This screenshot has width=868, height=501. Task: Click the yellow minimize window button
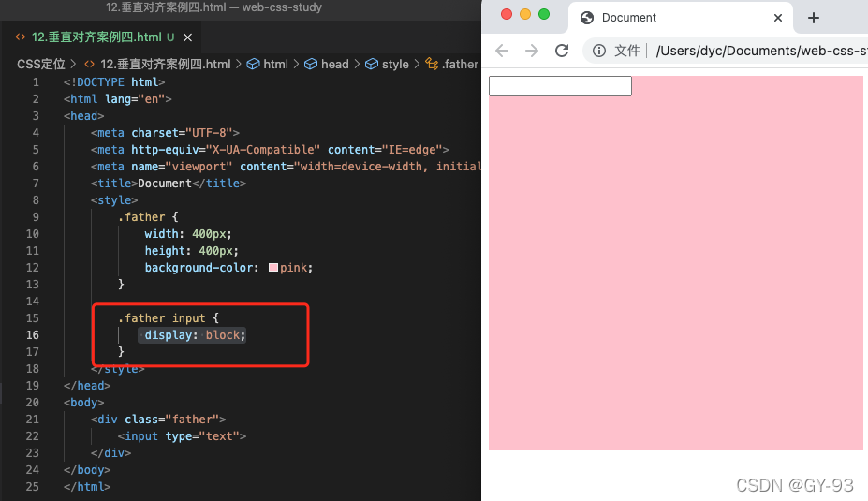point(525,14)
